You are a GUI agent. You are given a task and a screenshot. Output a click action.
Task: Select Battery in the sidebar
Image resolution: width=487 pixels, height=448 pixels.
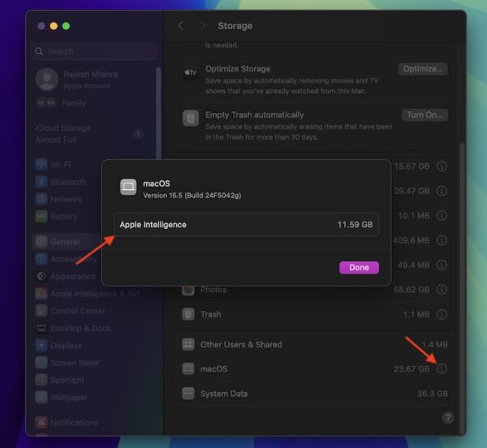[x=64, y=217]
